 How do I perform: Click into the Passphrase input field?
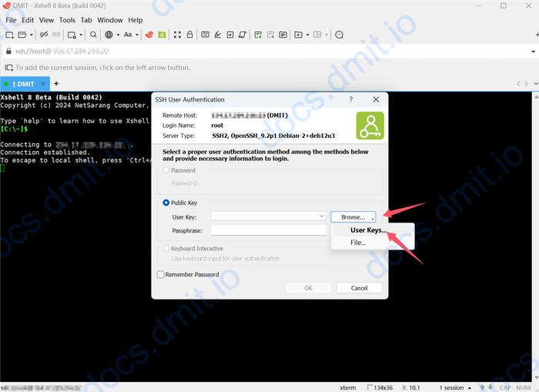(x=268, y=230)
